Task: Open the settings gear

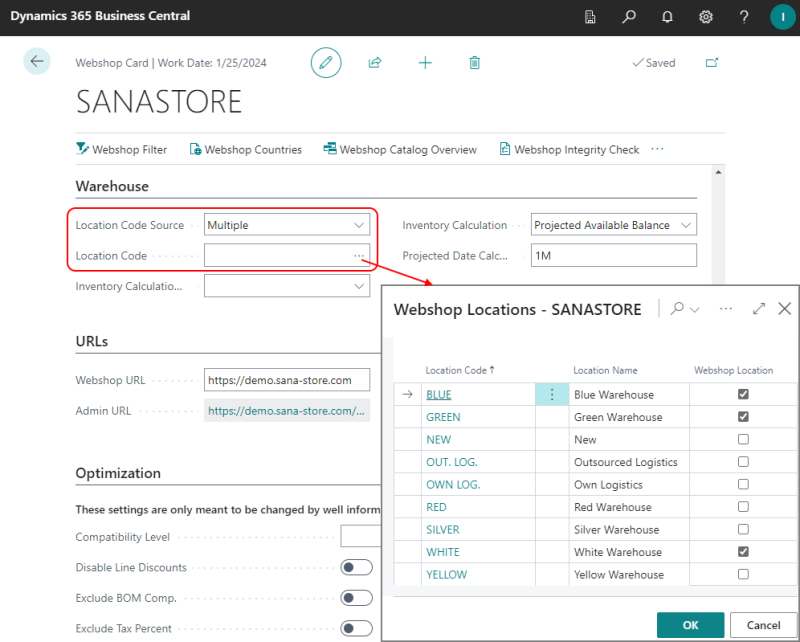Action: [x=706, y=17]
